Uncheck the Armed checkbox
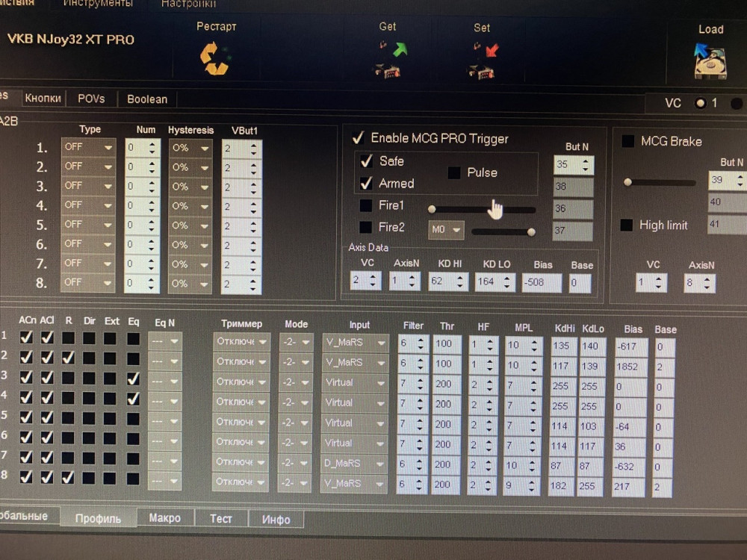Image resolution: width=747 pixels, height=560 pixels. [366, 183]
